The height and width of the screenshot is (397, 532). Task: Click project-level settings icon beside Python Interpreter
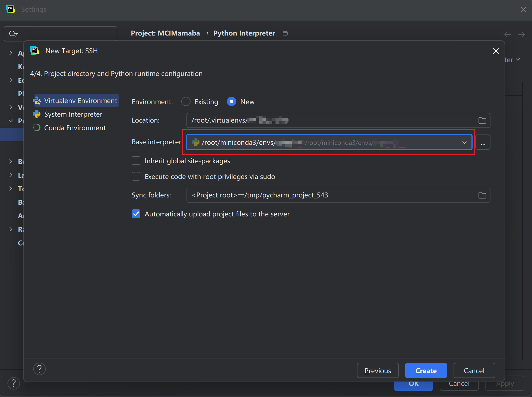coord(285,33)
